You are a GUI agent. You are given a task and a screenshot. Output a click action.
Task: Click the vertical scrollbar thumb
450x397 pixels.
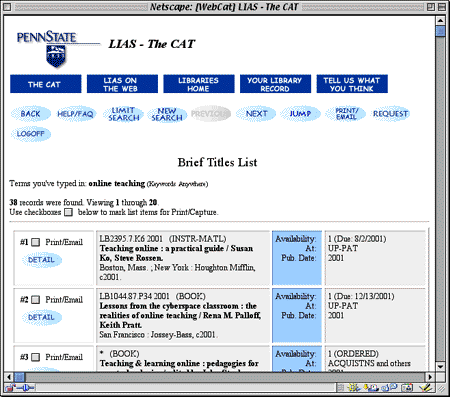(x=440, y=31)
